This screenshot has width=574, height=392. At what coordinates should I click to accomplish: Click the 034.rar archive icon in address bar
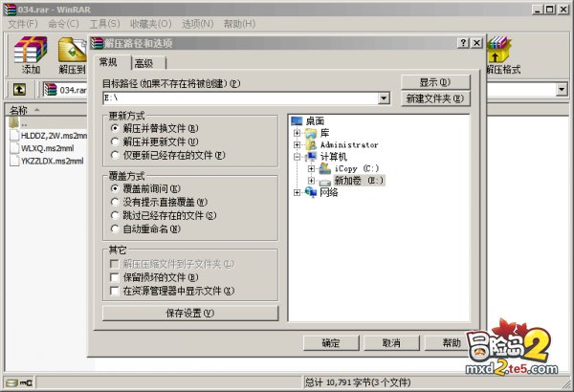(x=50, y=90)
